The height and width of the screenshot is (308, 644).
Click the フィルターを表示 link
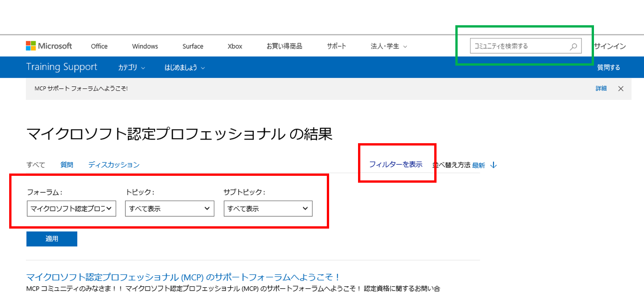[x=396, y=164]
